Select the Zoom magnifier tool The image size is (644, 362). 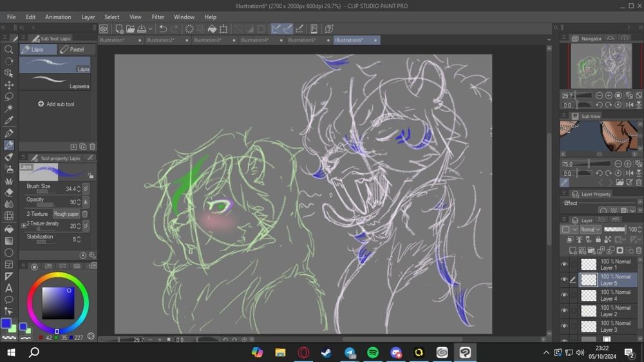8,50
